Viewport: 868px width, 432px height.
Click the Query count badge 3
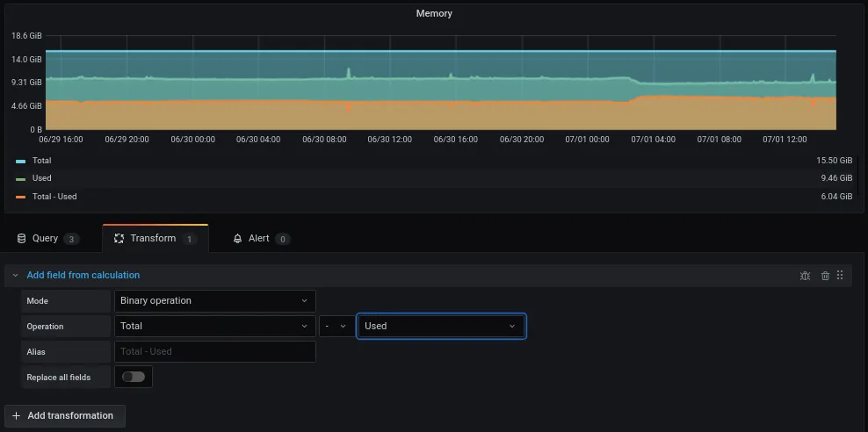coord(71,240)
